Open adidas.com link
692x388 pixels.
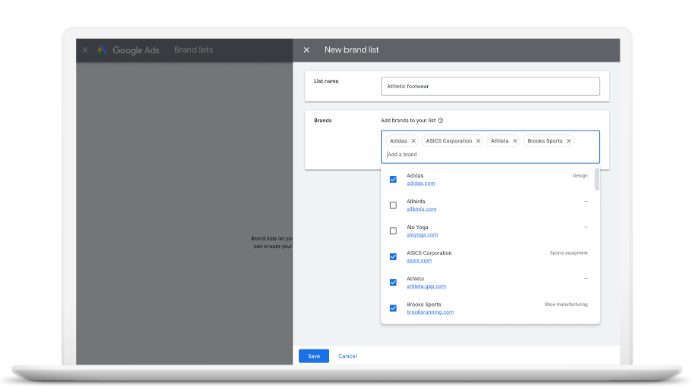[x=421, y=183]
